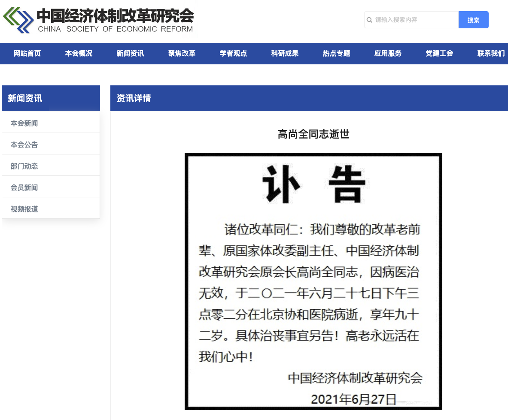Select 部门动态 sidebar entry

[x=51, y=166]
